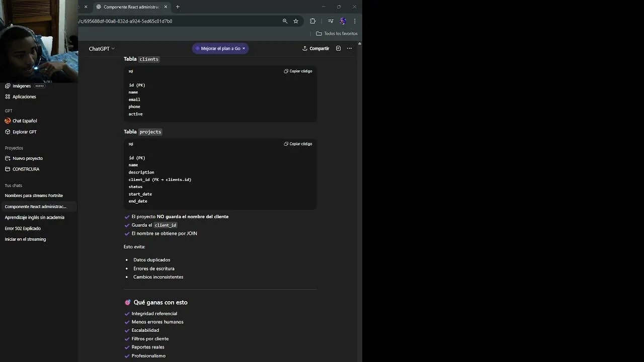Open the browser extensions puzzle icon
The height and width of the screenshot is (362, 644).
(x=312, y=21)
